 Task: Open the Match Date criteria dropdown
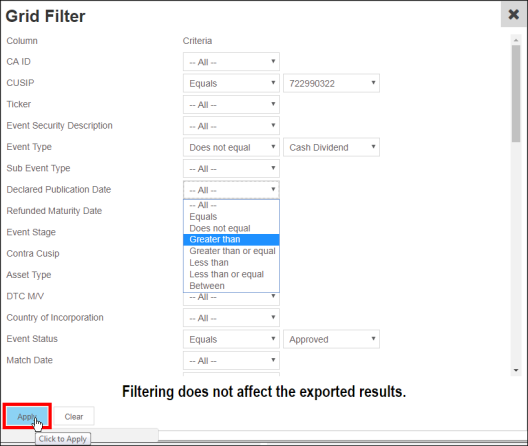(x=231, y=360)
